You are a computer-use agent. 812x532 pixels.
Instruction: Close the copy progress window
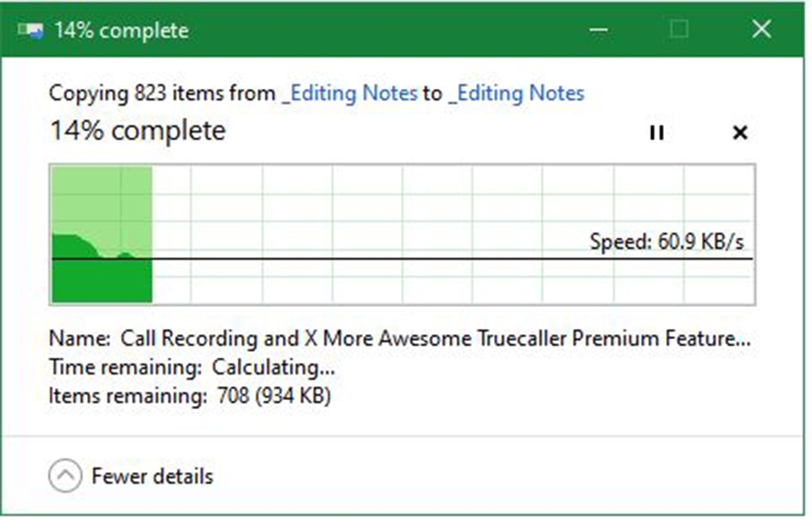pos(761,30)
